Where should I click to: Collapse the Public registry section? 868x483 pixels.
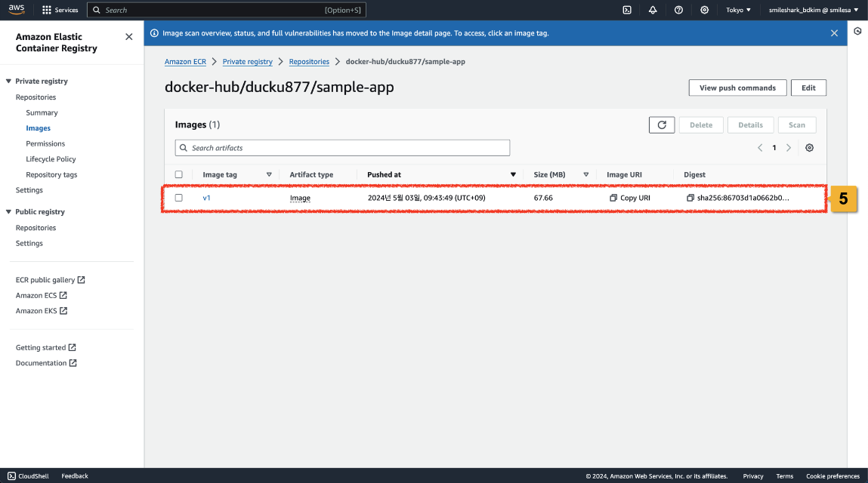pos(8,212)
